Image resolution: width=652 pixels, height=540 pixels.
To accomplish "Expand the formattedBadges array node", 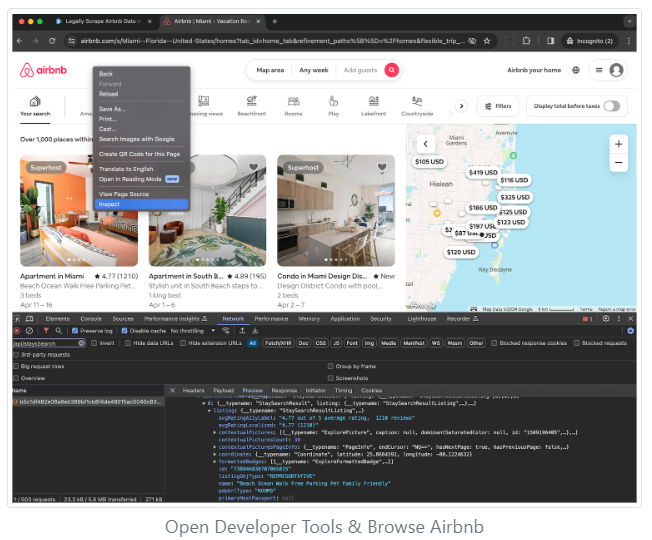I will click(x=215, y=462).
